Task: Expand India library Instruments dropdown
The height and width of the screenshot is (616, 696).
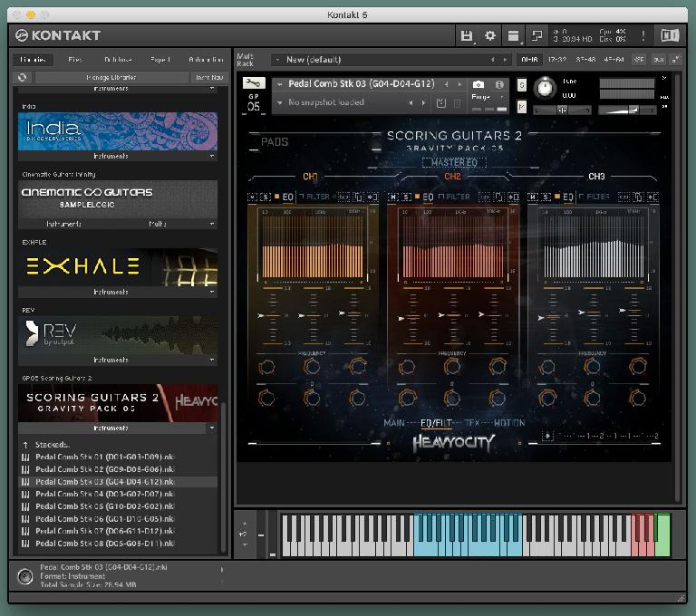Action: click(x=212, y=156)
